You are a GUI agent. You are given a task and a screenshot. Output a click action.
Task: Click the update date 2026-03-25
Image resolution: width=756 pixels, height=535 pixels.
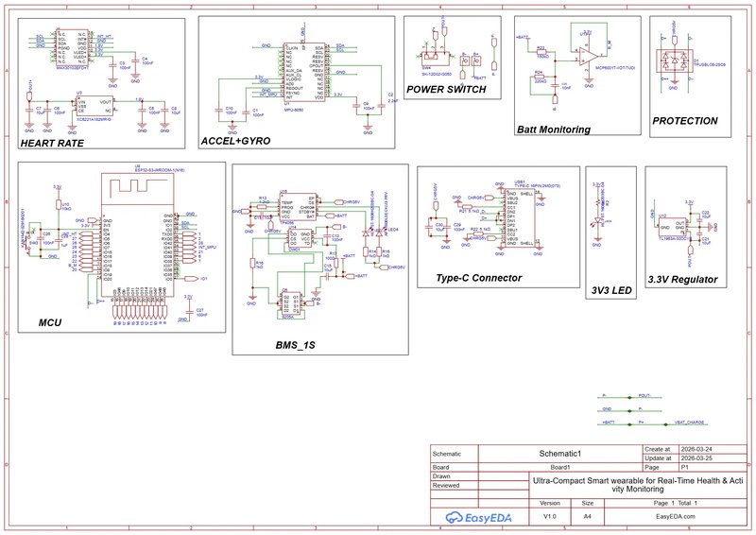pos(696,458)
